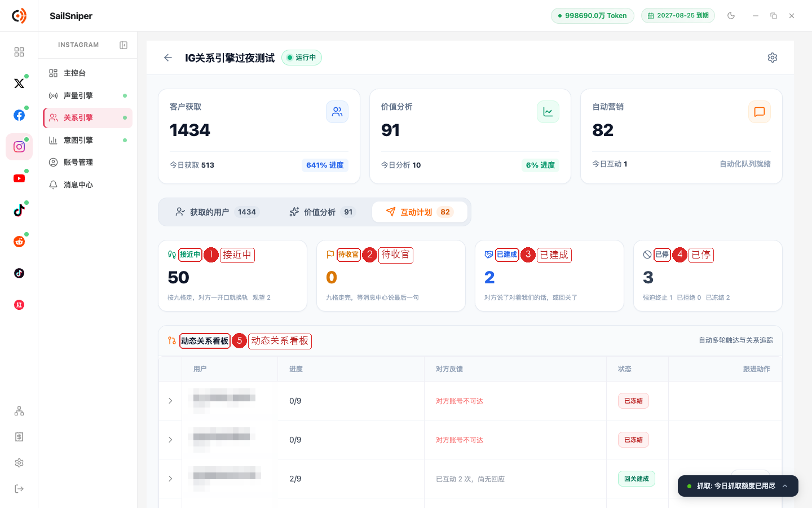Screen dimensions: 812x508
Task: Open the settings gear in the left rail
Action: click(x=19, y=463)
